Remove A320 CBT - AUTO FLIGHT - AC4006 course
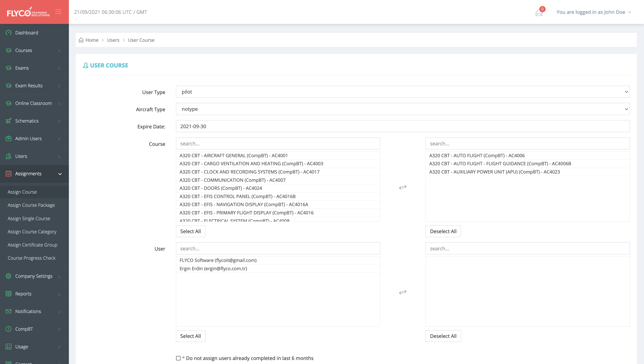The height and width of the screenshot is (364, 644). pyautogui.click(x=528, y=155)
